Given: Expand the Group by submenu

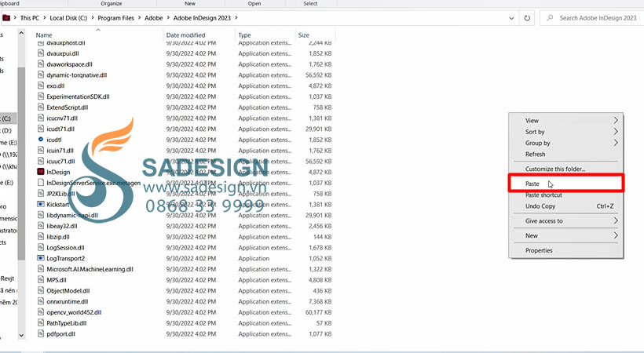Looking at the screenshot, I should tap(566, 143).
